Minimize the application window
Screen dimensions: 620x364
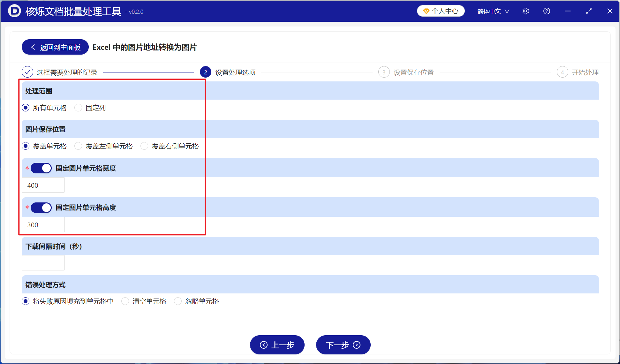tap(568, 11)
